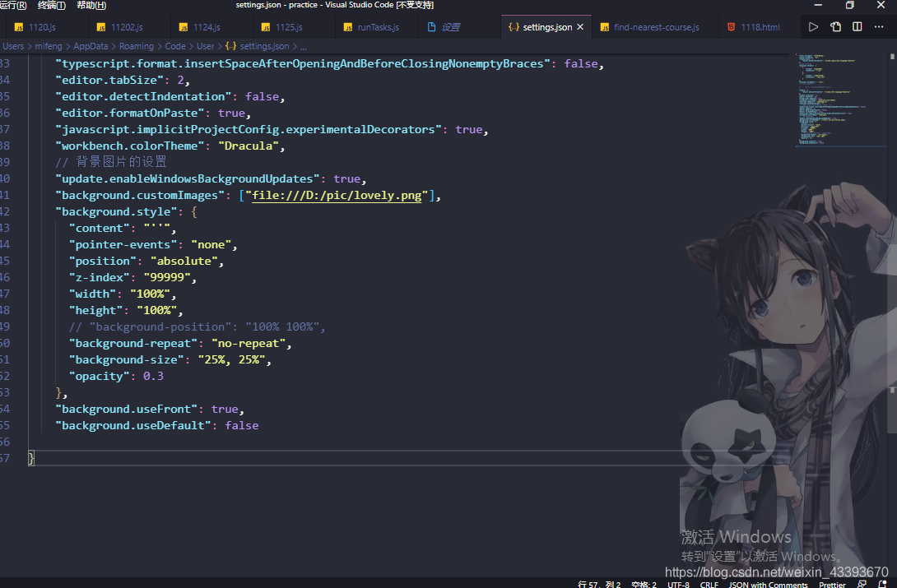
Task: Click the "no-repeat" value
Action: click(x=249, y=344)
